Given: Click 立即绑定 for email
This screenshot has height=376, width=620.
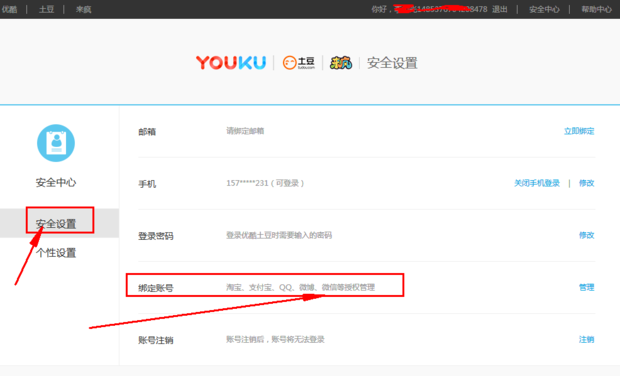Looking at the screenshot, I should pos(579,131).
